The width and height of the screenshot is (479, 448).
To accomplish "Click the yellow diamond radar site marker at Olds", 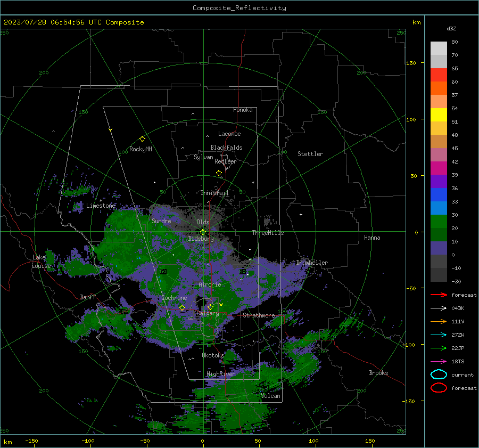I will pos(203,232).
